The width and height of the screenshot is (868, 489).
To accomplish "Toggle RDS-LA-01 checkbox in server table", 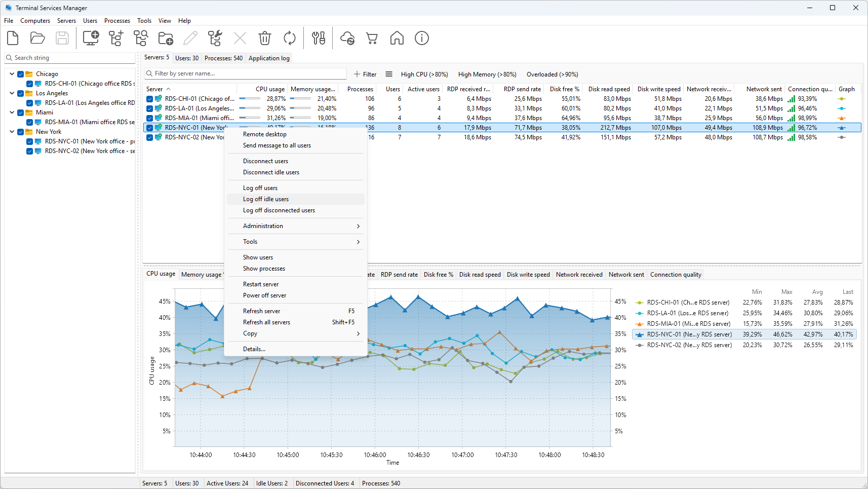I will [x=149, y=108].
